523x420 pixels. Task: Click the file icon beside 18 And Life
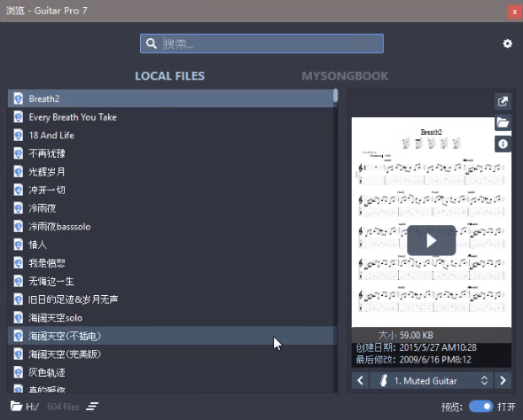coord(19,136)
